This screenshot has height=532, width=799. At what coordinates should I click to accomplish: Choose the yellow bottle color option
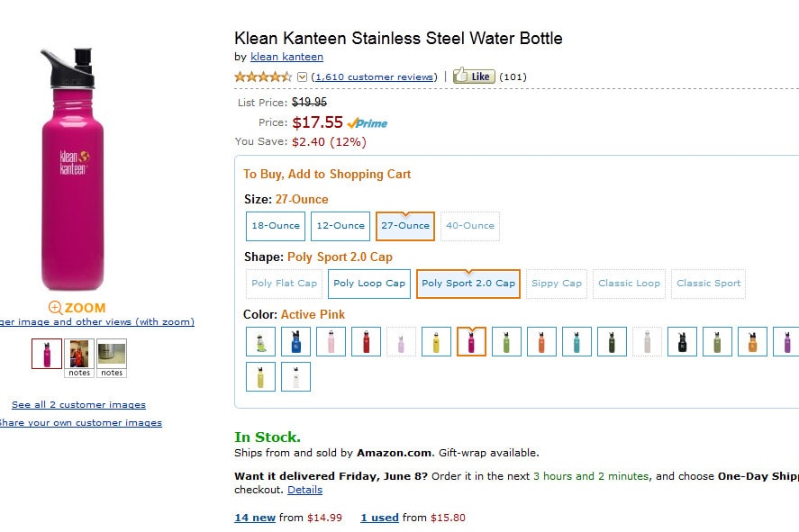tap(436, 341)
